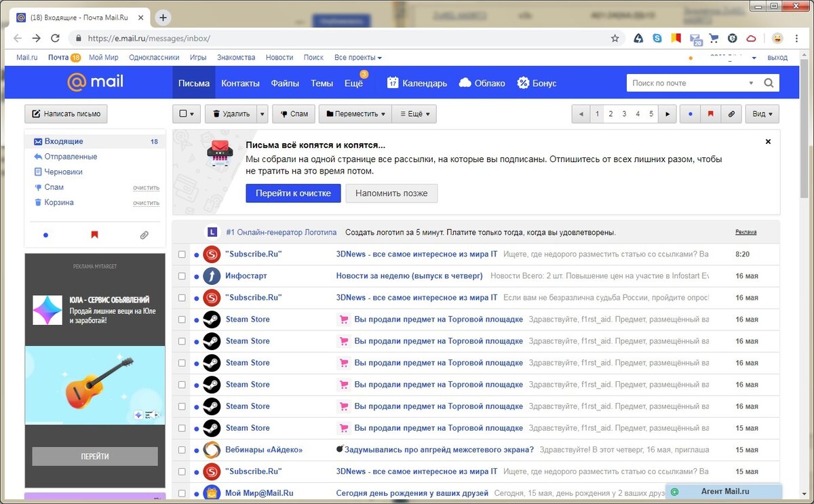Screen dimensions: 814x504
Task: Open Chrome three-dot menu
Action: (x=797, y=38)
